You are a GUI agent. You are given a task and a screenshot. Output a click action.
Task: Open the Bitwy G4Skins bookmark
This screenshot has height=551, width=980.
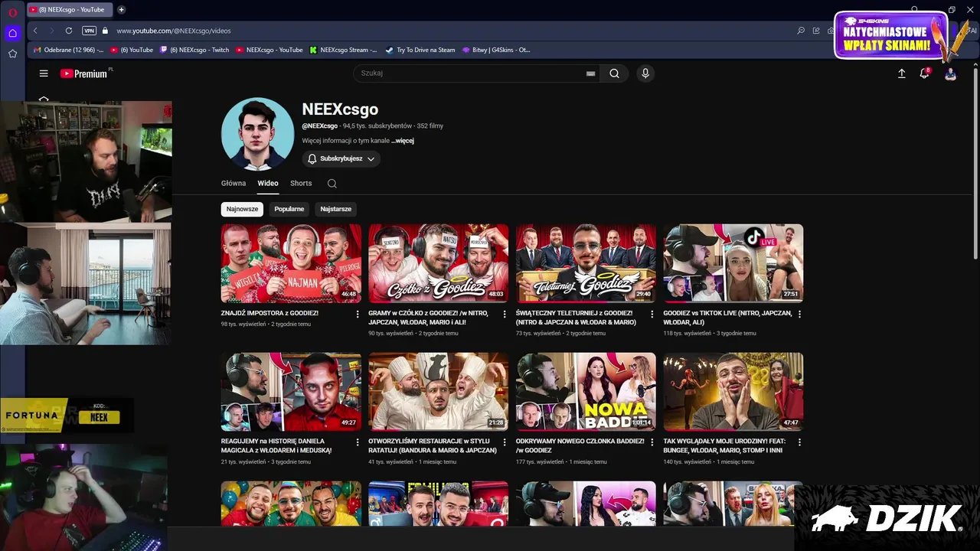coord(496,50)
